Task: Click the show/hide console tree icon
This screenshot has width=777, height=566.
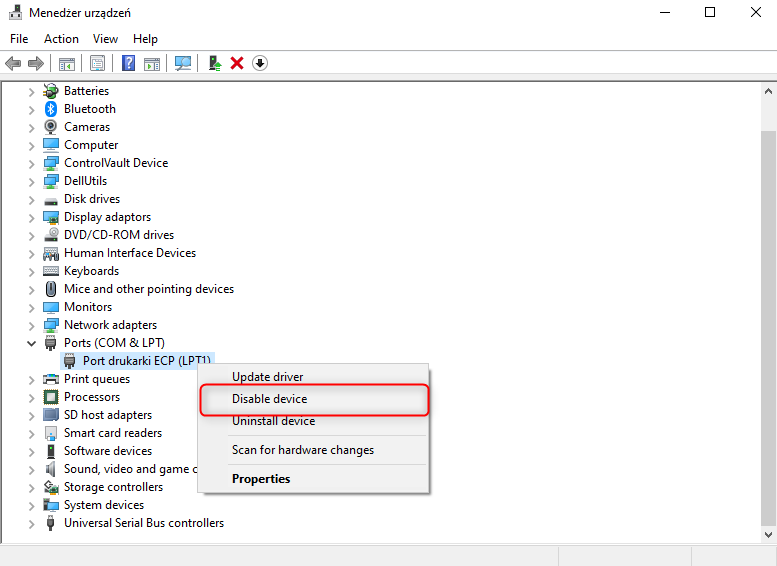Action: pyautogui.click(x=67, y=63)
